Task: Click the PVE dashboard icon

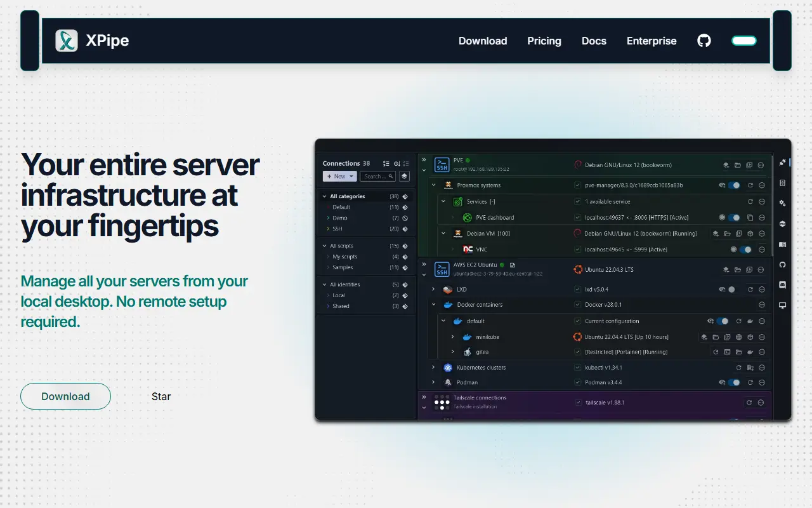Action: 468,218
